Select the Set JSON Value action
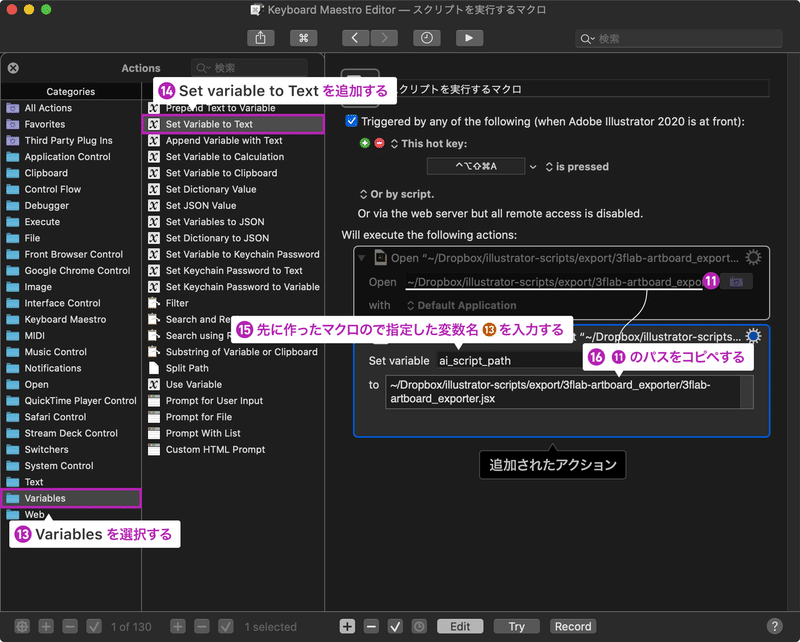 pos(233,206)
